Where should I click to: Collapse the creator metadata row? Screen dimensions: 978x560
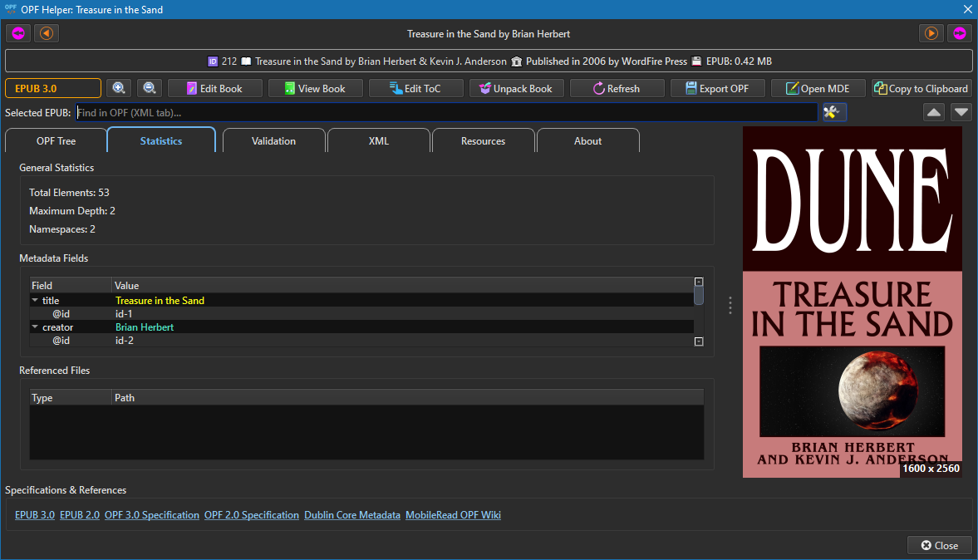(36, 327)
